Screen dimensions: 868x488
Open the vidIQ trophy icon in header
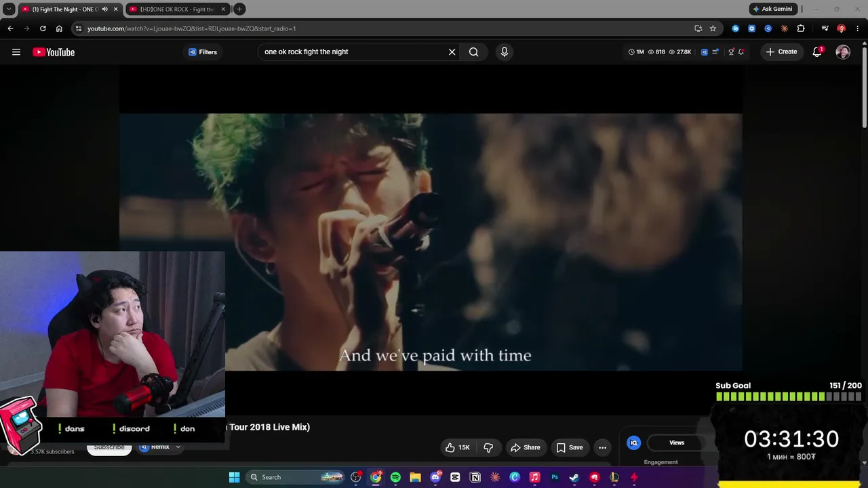pos(731,52)
